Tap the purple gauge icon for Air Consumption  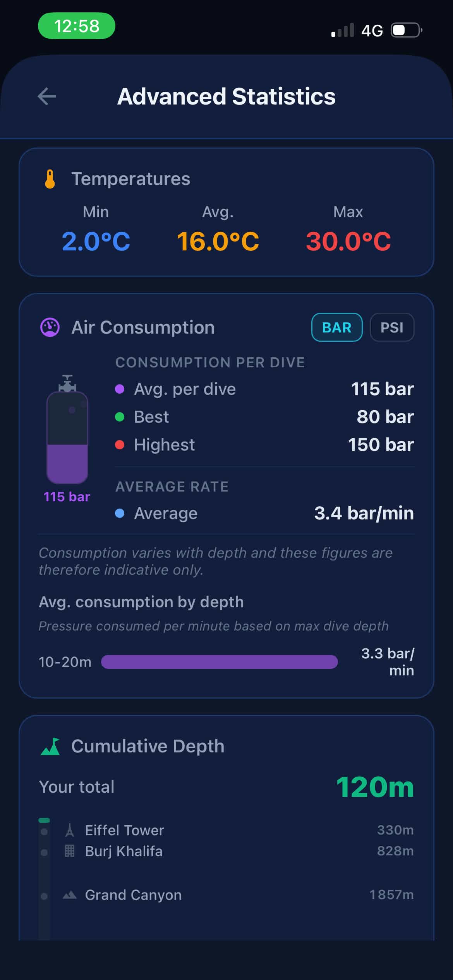click(x=50, y=327)
